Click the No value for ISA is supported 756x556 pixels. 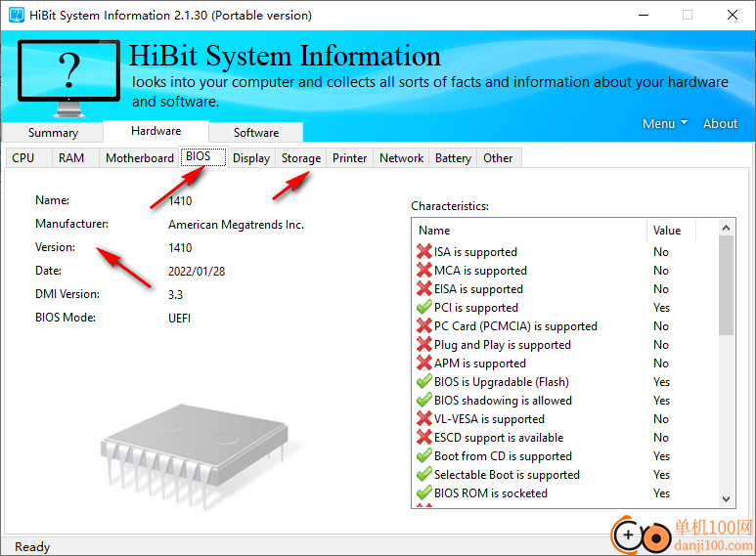(660, 252)
